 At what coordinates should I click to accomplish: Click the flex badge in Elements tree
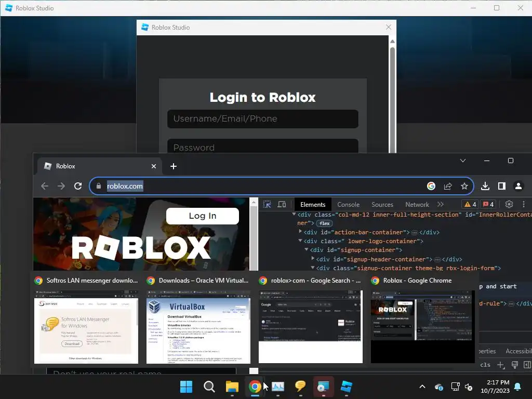point(324,223)
